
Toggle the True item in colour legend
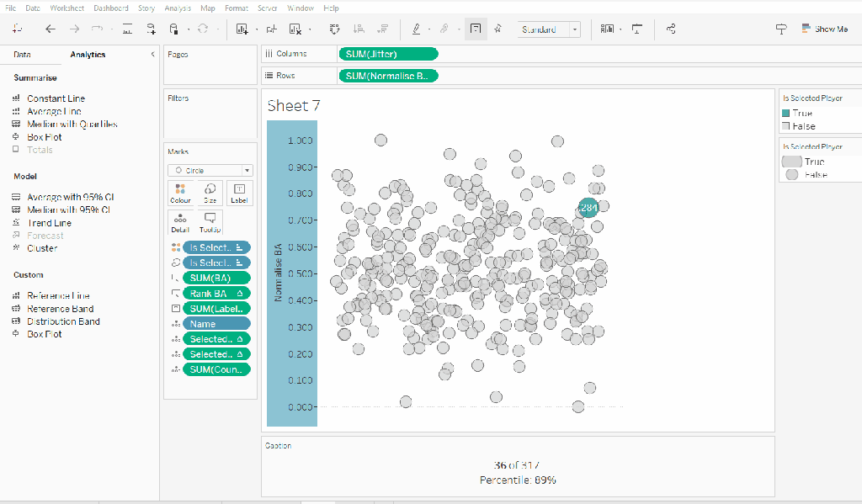[x=801, y=113]
